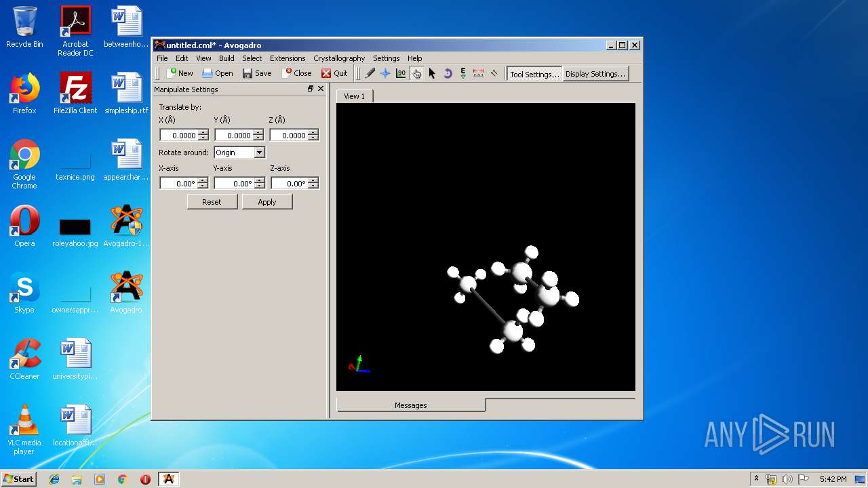
Task: Open the Crystallography menu
Action: point(339,58)
